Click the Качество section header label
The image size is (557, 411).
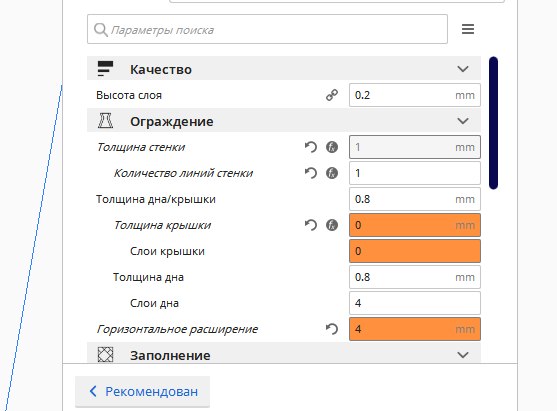click(x=161, y=69)
